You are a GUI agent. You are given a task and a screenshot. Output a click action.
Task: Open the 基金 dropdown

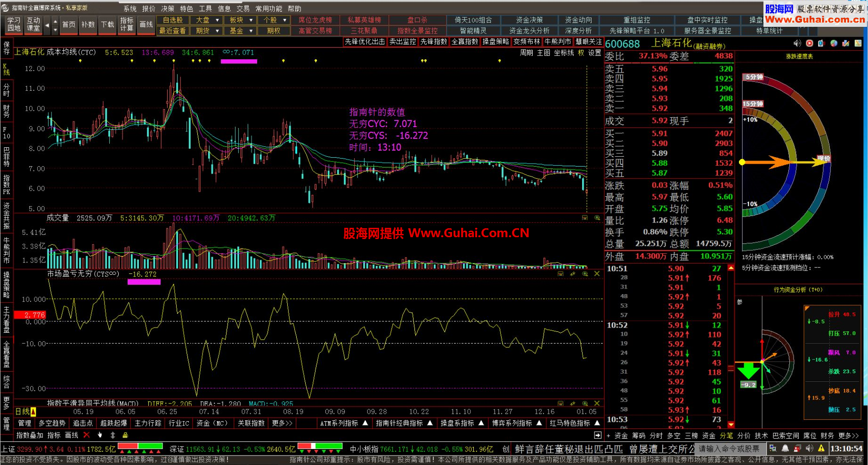pos(241,31)
